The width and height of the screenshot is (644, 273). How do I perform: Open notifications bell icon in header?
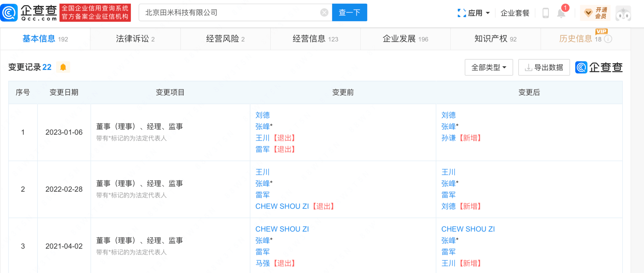pos(561,13)
